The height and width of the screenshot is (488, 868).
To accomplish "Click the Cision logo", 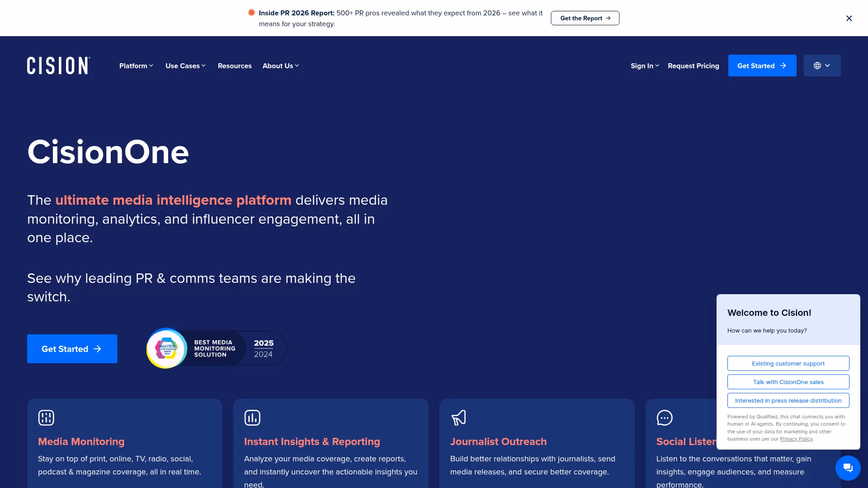I will tap(58, 66).
